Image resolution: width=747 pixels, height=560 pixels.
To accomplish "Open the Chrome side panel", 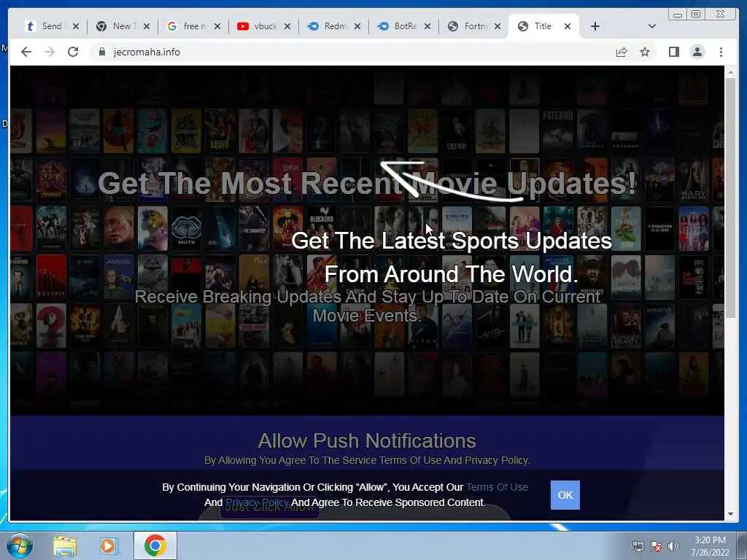I will 673,52.
